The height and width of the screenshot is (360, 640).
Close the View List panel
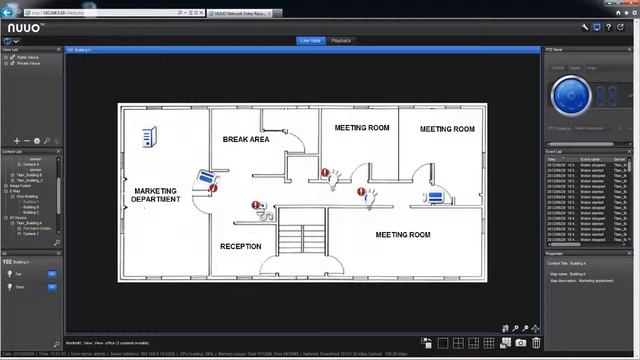[58, 49]
